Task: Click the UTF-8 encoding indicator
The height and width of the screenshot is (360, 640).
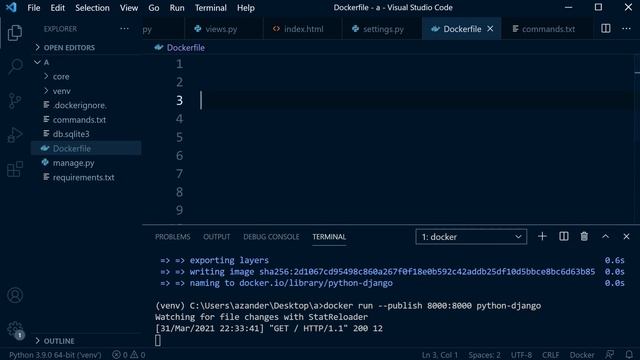Action: [x=521, y=355]
